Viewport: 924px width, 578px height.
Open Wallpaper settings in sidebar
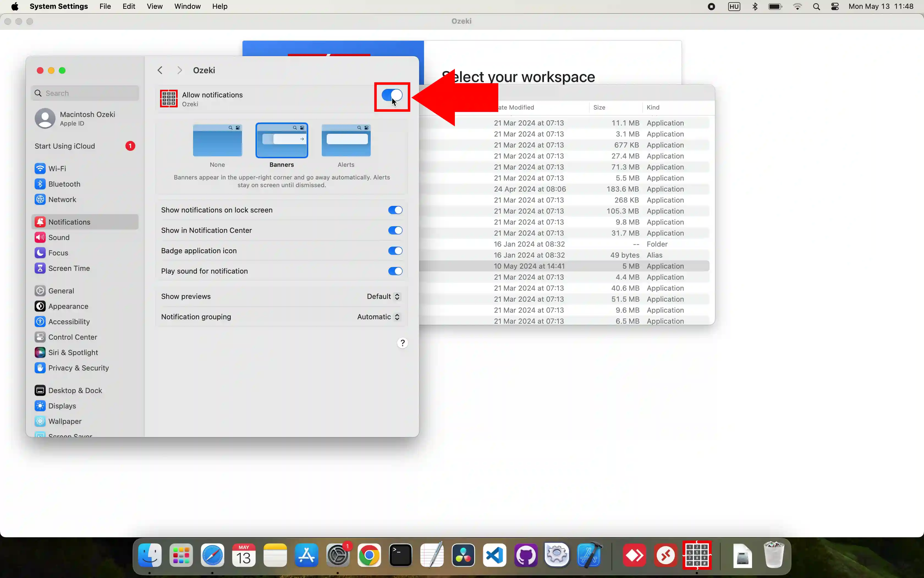coord(85,421)
